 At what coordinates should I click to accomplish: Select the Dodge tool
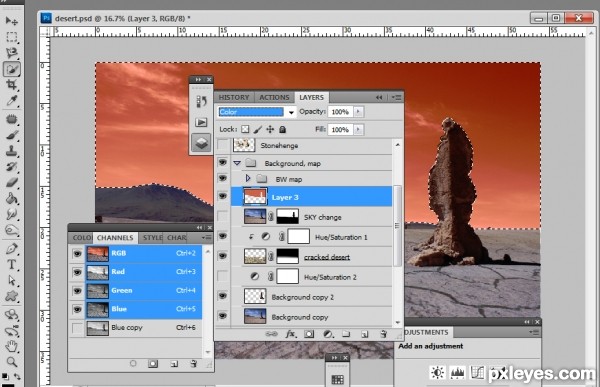point(11,230)
